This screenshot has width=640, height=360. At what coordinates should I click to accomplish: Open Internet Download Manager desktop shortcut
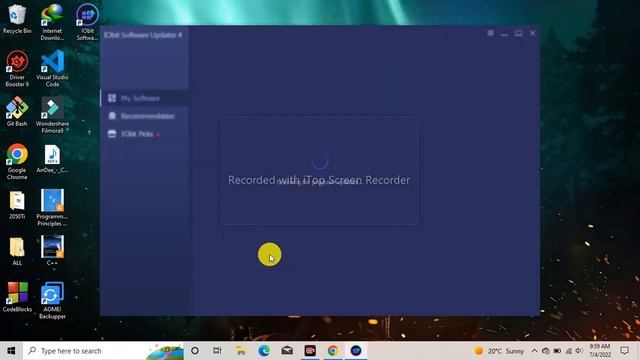pos(52,22)
